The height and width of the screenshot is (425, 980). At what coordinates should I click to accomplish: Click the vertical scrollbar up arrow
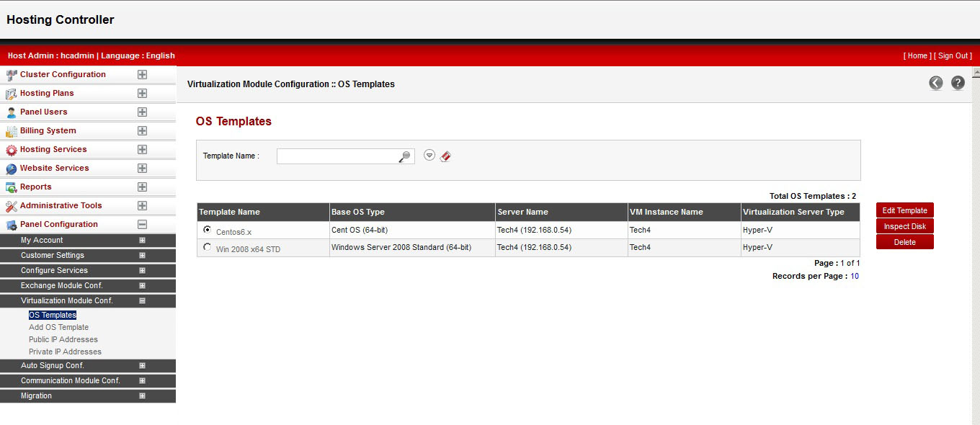click(976, 71)
